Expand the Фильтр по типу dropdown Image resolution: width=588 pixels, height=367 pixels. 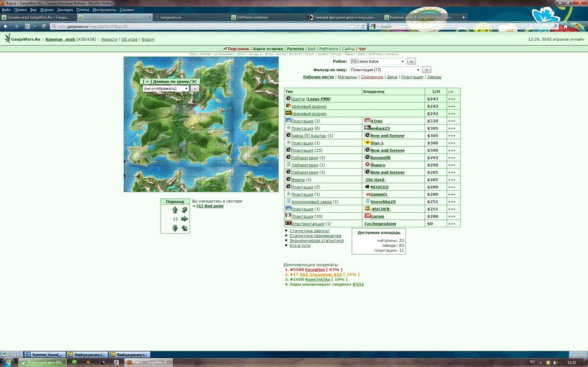pos(385,70)
